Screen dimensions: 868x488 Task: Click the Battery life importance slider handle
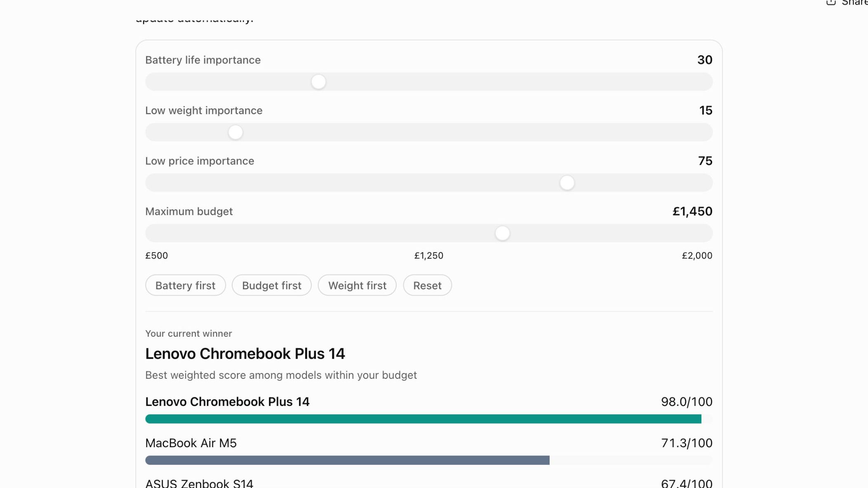(318, 82)
